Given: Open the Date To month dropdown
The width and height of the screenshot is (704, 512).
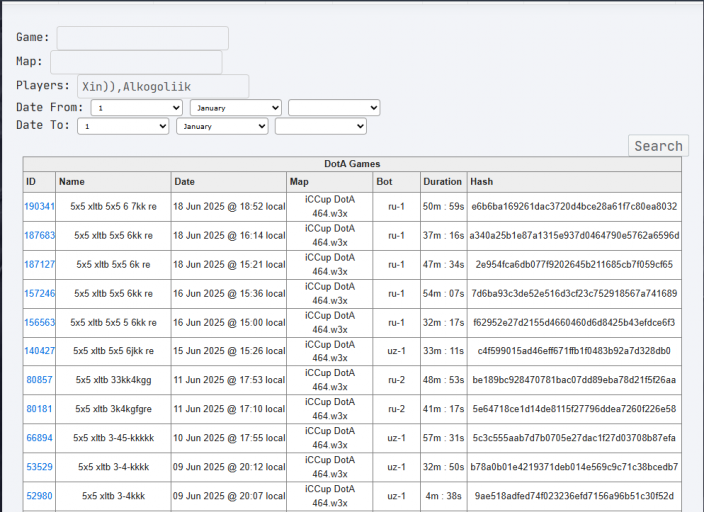Looking at the screenshot, I should 222,126.
